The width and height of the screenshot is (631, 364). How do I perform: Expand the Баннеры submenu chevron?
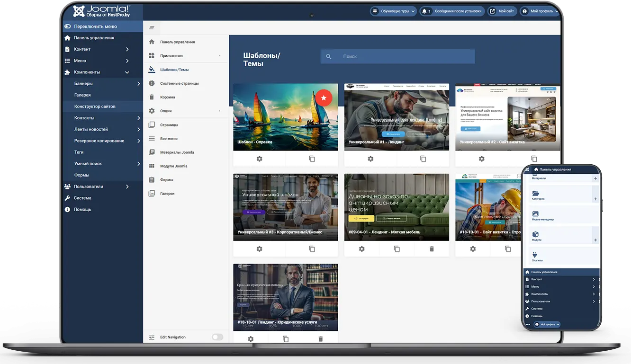pyautogui.click(x=138, y=84)
